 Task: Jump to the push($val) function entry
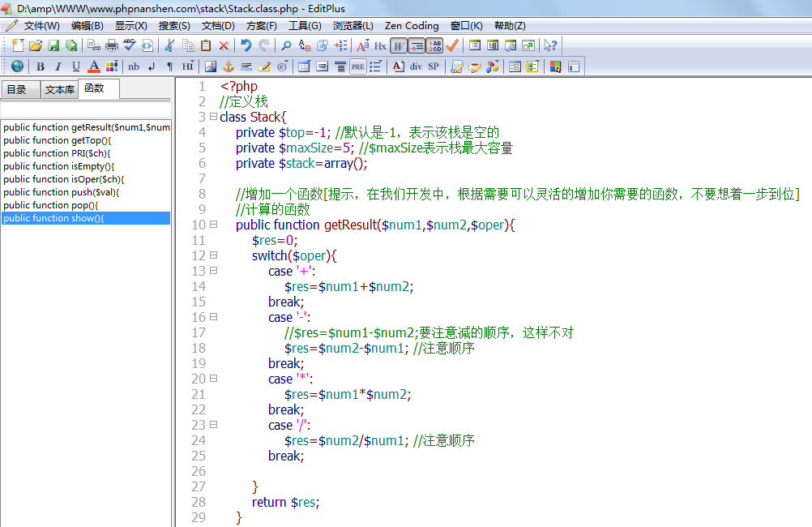[61, 192]
